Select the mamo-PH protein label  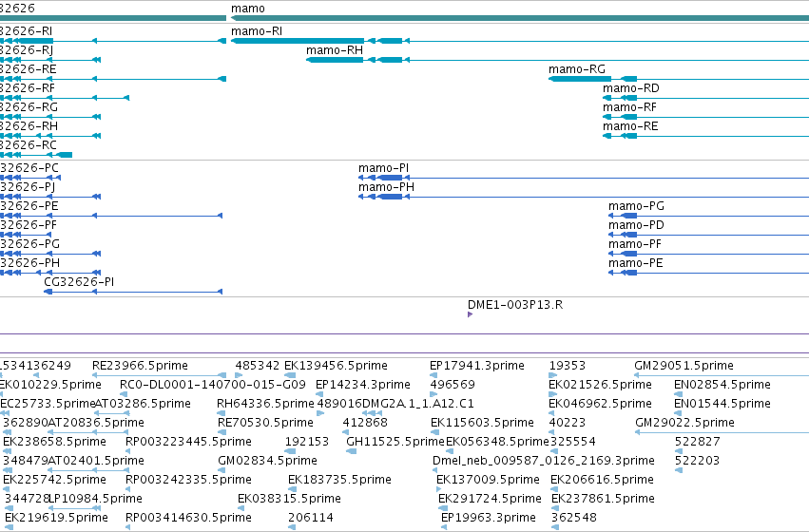pyautogui.click(x=387, y=187)
